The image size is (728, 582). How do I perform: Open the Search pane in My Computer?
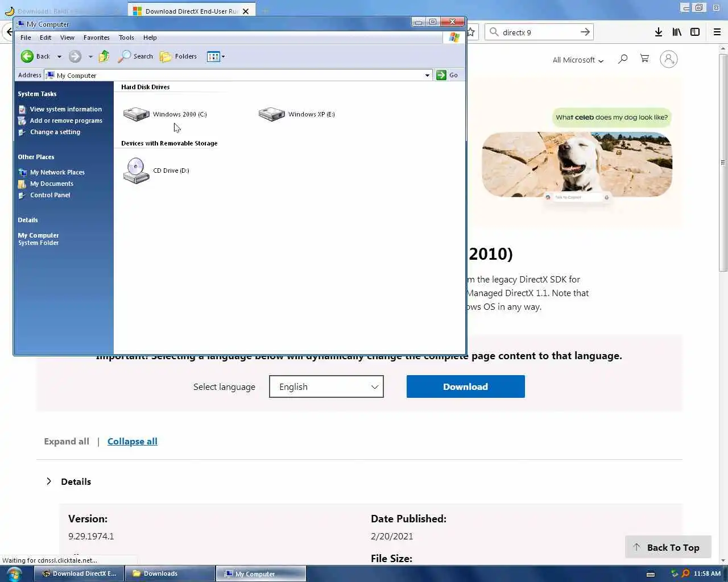[x=135, y=56]
